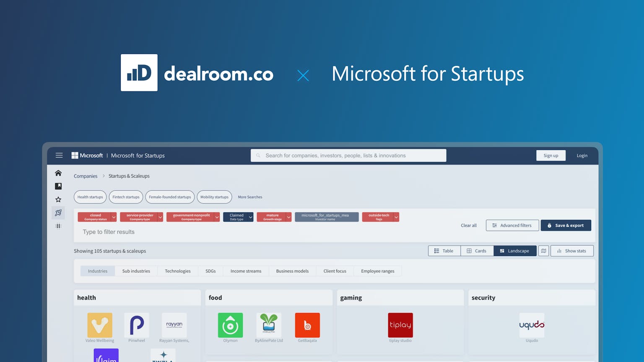Apply Mobility startups quick search
This screenshot has width=644, height=362.
[214, 197]
